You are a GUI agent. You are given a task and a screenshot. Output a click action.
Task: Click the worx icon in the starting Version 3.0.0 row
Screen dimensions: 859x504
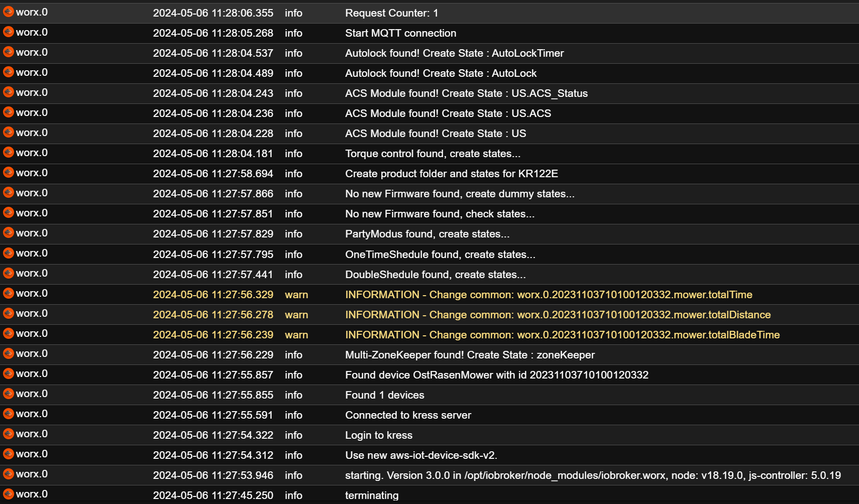[9, 474]
